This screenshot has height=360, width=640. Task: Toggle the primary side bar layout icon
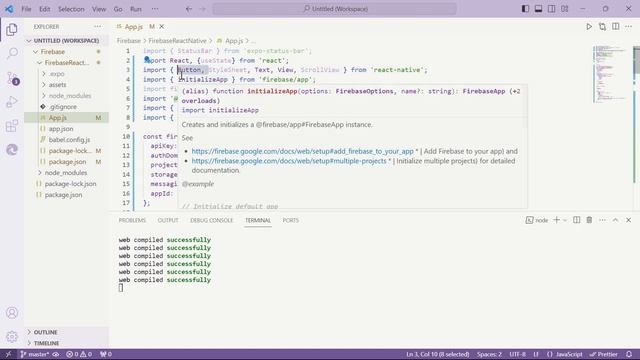click(525, 9)
